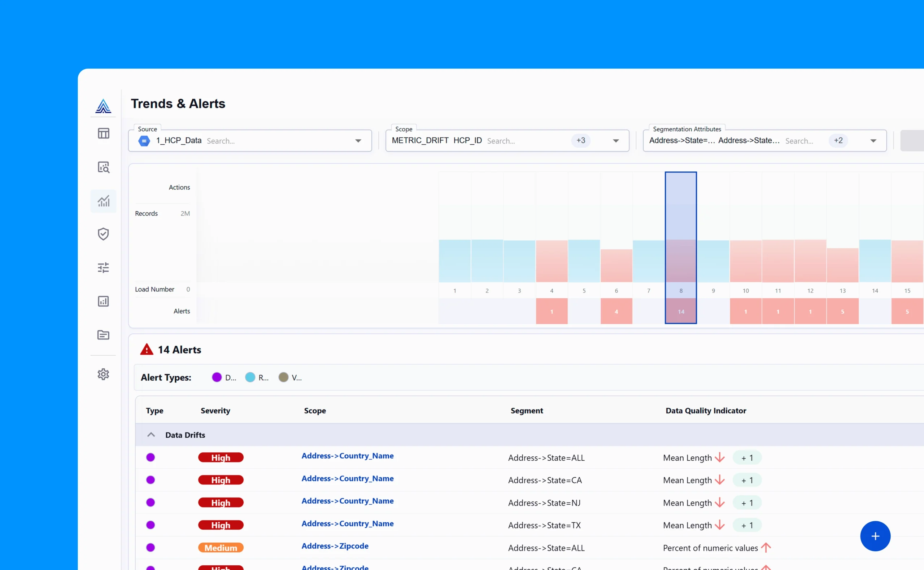Sort by the Severity column header
Screen dimensions: 924x570
tap(215, 411)
